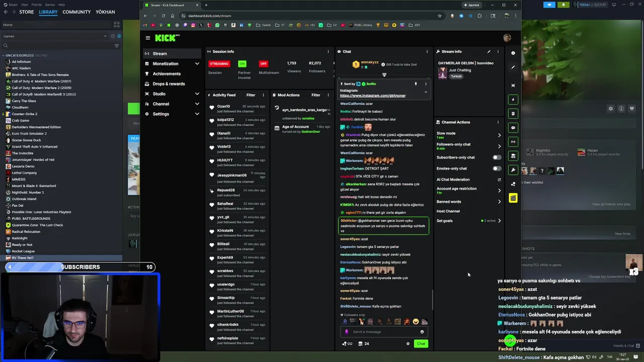This screenshot has width=644, height=362.
Task: Open Mod Actions Filter
Action: pos(315,95)
